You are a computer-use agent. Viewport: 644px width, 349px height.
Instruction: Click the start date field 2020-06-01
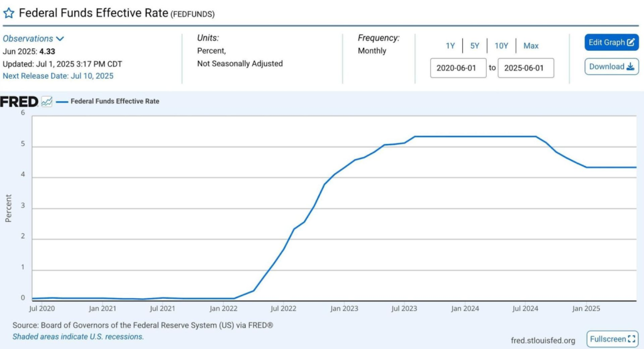click(x=458, y=68)
